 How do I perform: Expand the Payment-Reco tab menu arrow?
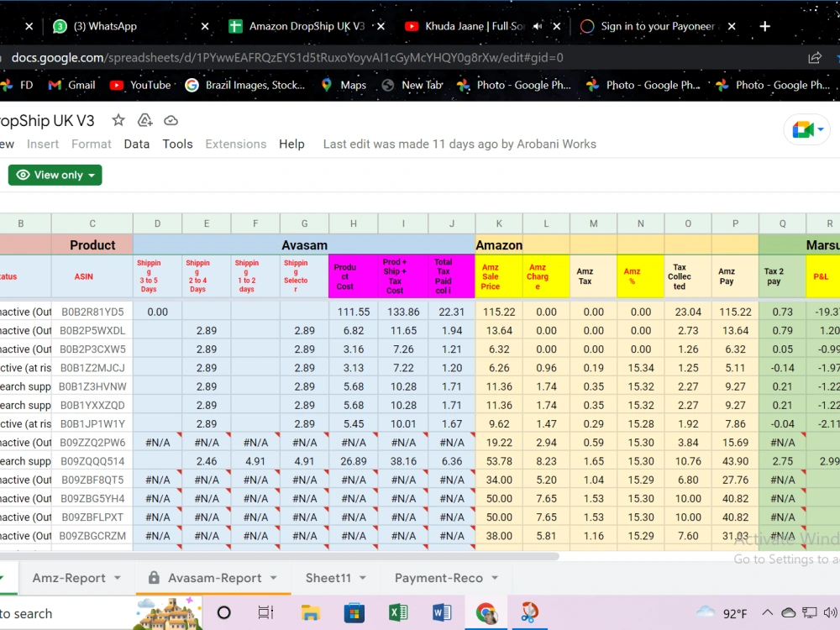click(495, 578)
